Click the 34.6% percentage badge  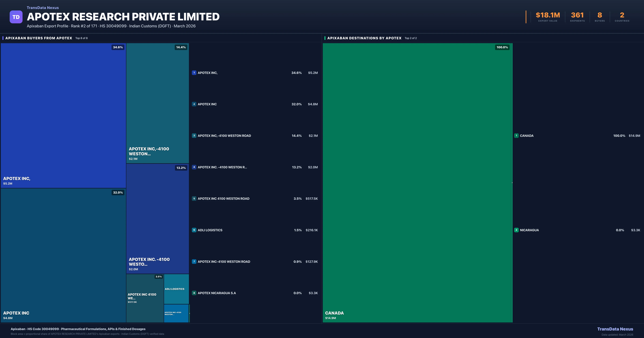pyautogui.click(x=118, y=47)
